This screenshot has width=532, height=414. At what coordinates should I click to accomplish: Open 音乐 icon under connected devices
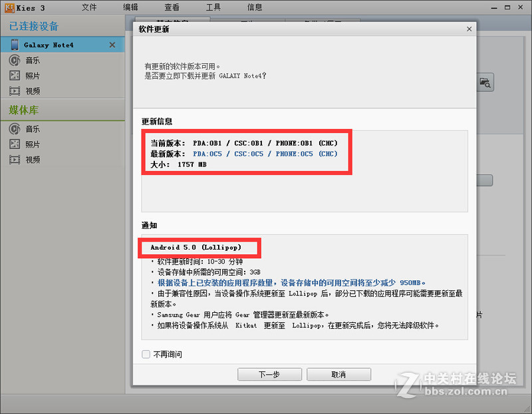tap(14, 60)
